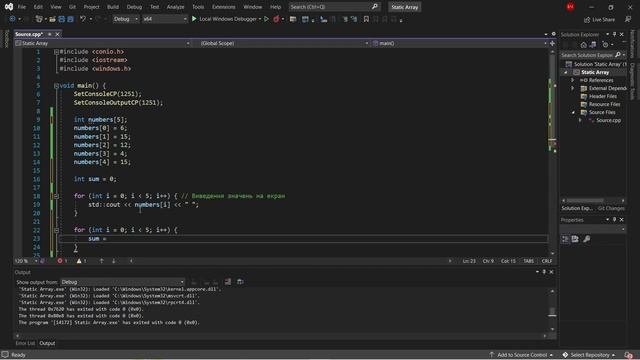Open the Extensions menu

(x=223, y=7)
